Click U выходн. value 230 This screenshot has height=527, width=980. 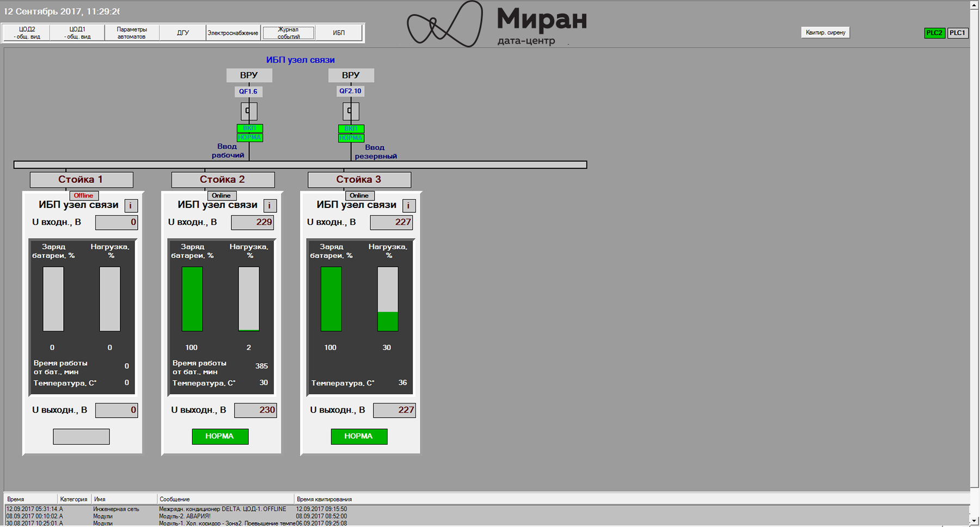click(255, 410)
